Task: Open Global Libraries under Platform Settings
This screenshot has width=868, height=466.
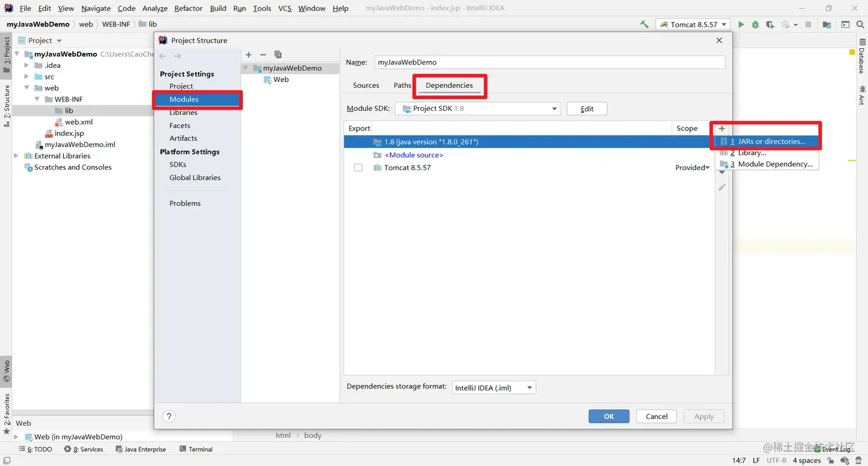Action: (x=195, y=178)
